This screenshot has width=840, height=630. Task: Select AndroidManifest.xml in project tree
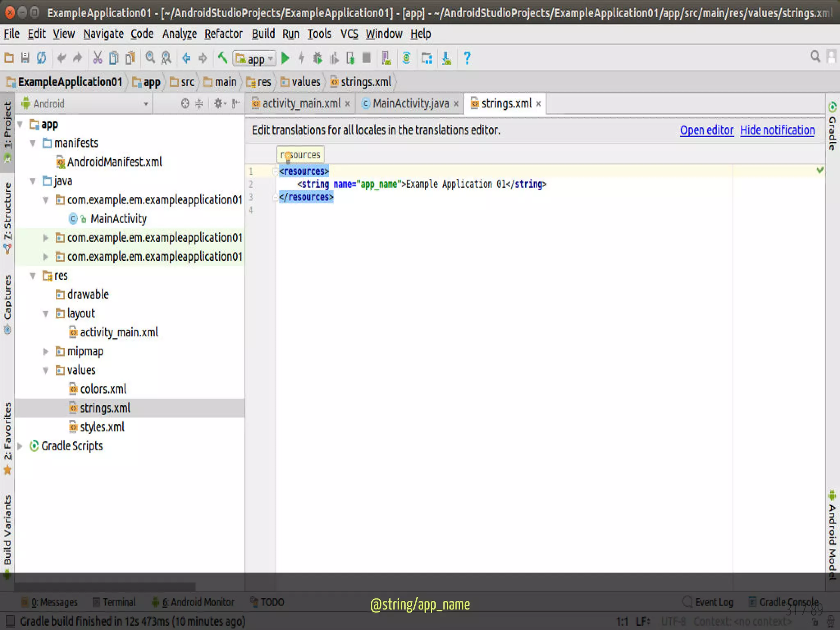point(109,162)
